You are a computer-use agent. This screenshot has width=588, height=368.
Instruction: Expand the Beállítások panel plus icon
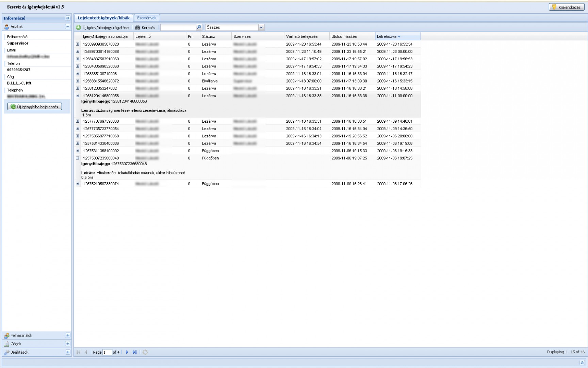pos(67,352)
